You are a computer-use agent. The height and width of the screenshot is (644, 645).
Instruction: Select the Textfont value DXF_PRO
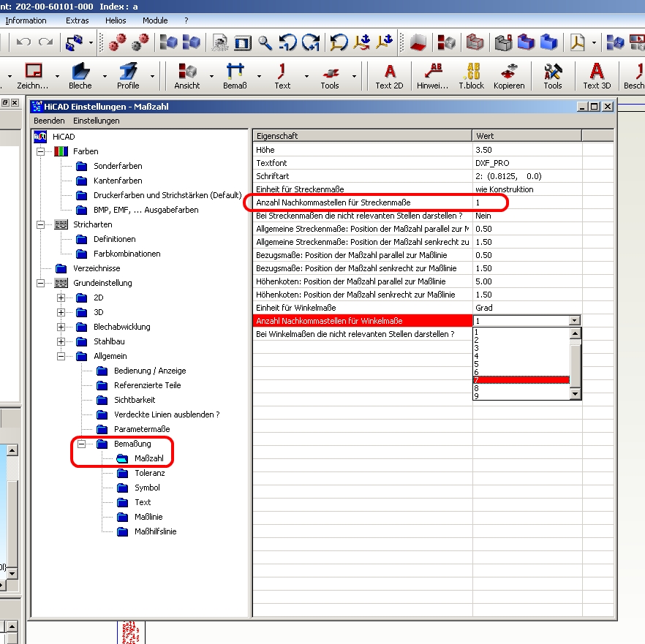pos(527,163)
